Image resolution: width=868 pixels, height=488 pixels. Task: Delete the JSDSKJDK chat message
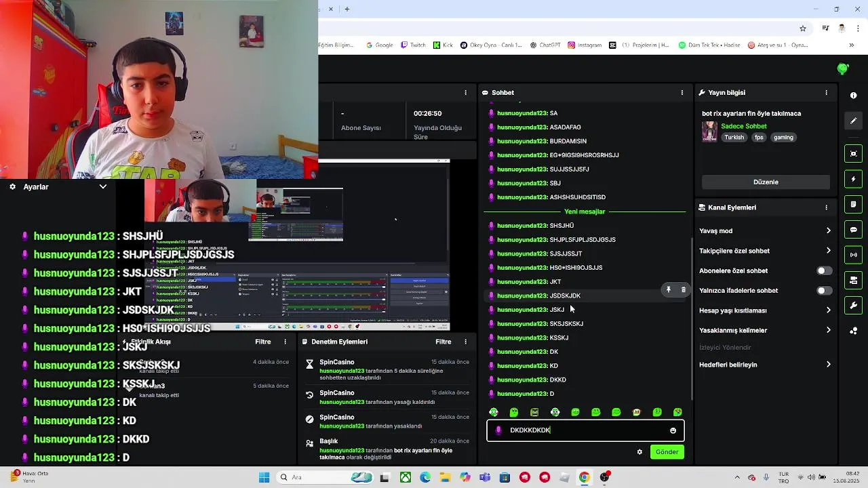(683, 290)
